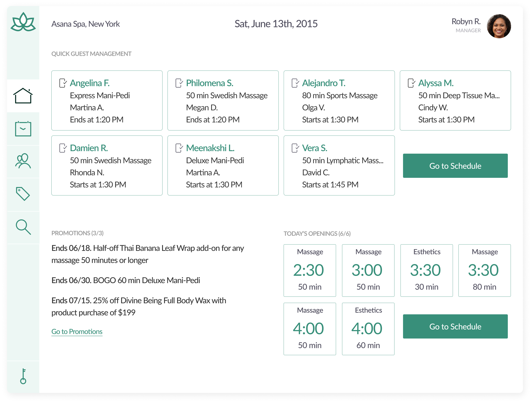Open the promotions tag icon

23,194
